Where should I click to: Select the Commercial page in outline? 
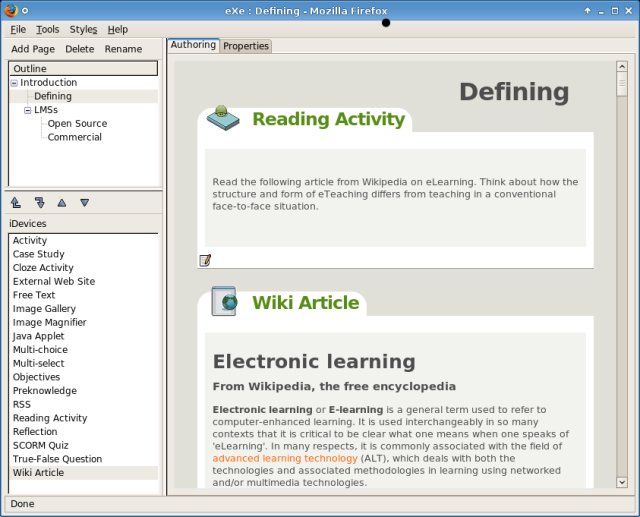74,137
